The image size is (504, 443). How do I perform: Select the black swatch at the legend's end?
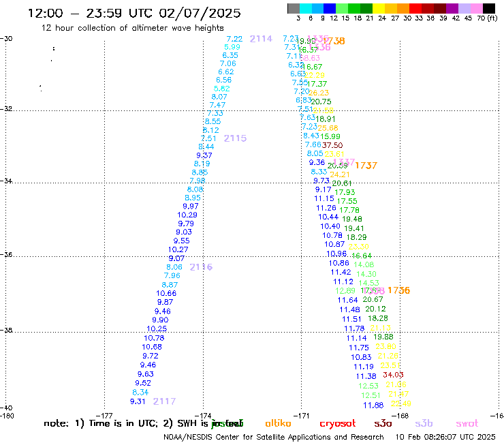point(489,9)
